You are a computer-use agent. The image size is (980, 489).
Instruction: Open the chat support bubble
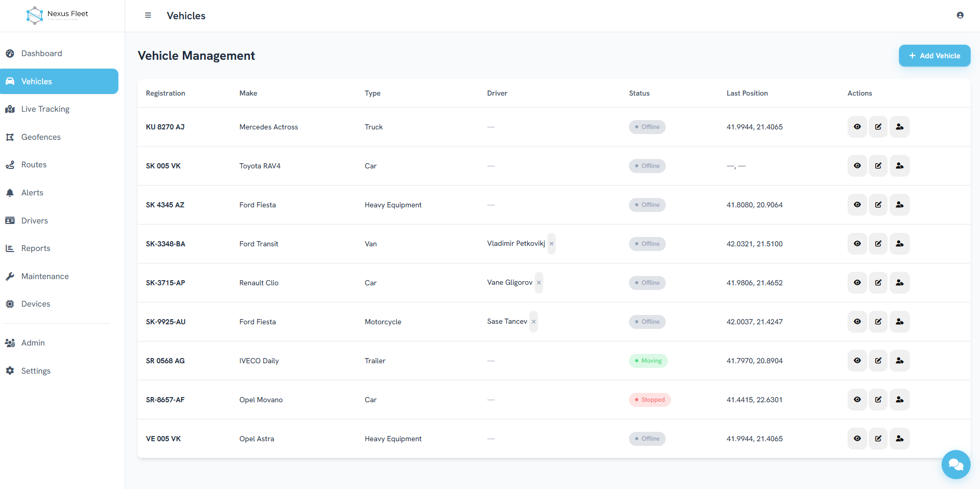point(956,465)
